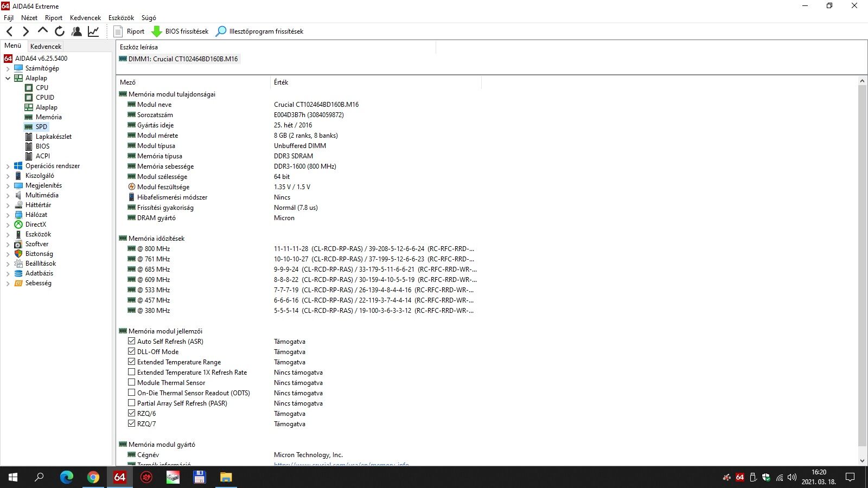Click the Mező column header

pos(193,82)
